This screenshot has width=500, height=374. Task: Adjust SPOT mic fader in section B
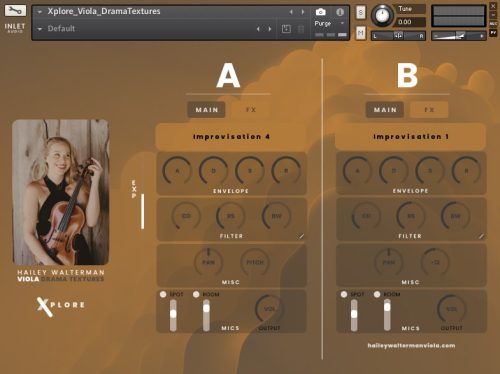click(x=354, y=315)
